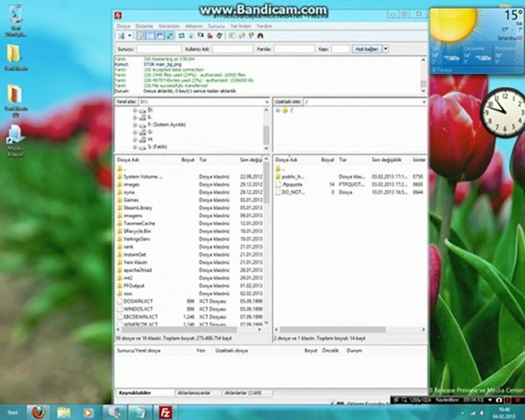Open Yerel site path dropdown

[267, 101]
